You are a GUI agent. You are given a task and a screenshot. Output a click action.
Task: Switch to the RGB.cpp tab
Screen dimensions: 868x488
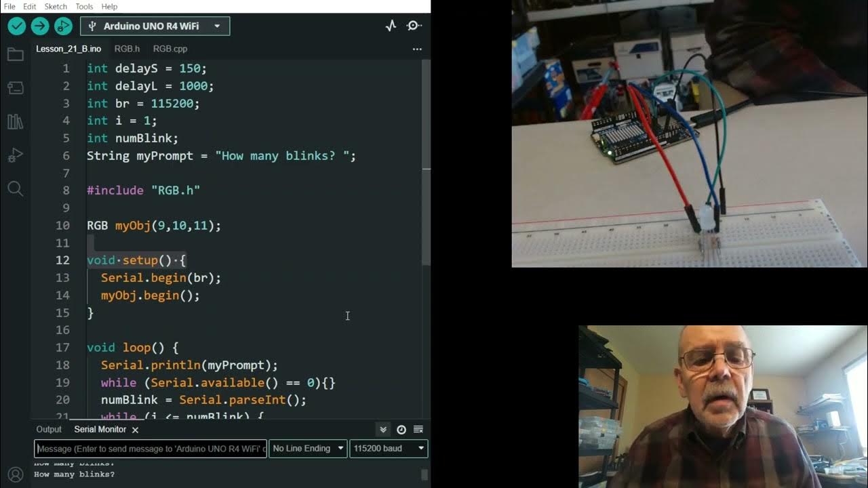(170, 49)
